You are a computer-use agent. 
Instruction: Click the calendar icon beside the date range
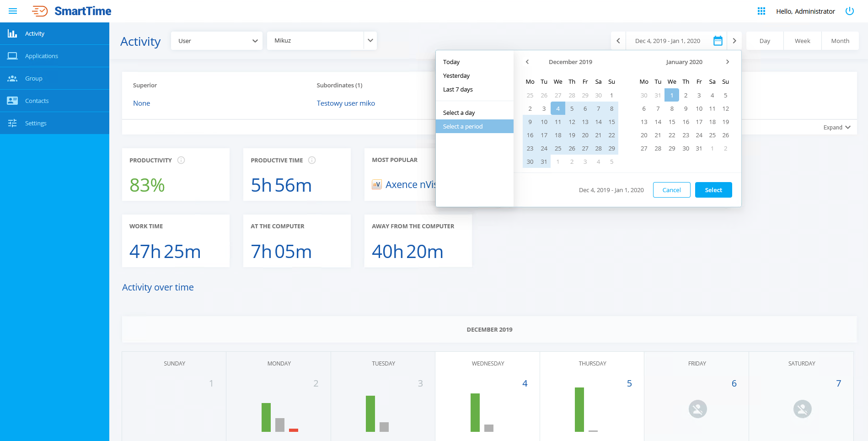(718, 41)
